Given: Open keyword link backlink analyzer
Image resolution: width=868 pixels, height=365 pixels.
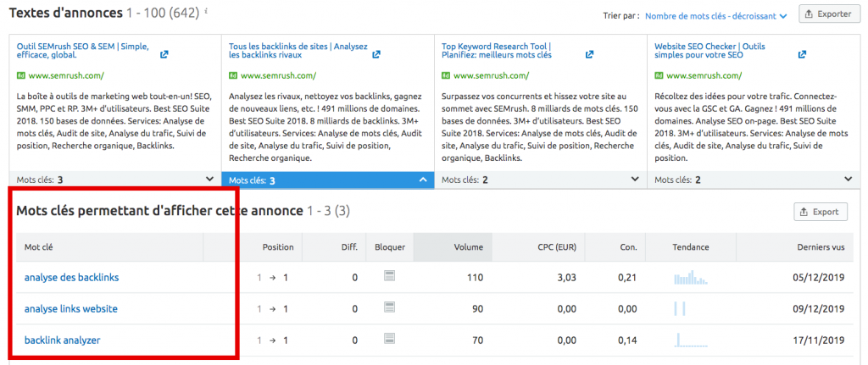Looking at the screenshot, I should tap(63, 340).
